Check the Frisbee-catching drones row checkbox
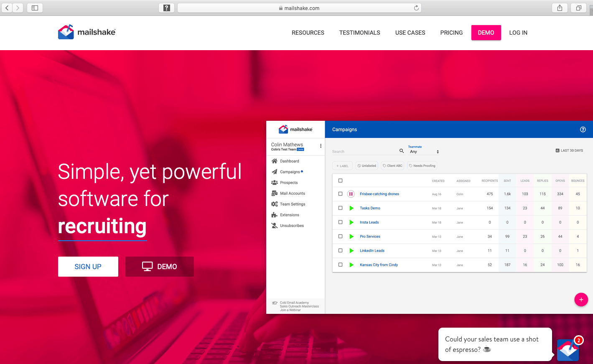593x364 pixels. point(340,194)
